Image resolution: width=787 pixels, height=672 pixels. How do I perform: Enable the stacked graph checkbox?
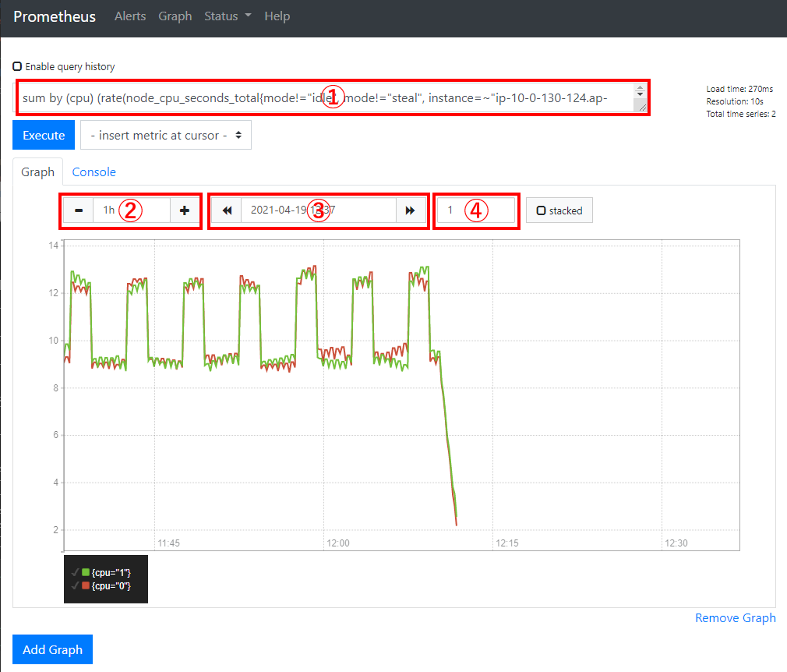point(541,210)
